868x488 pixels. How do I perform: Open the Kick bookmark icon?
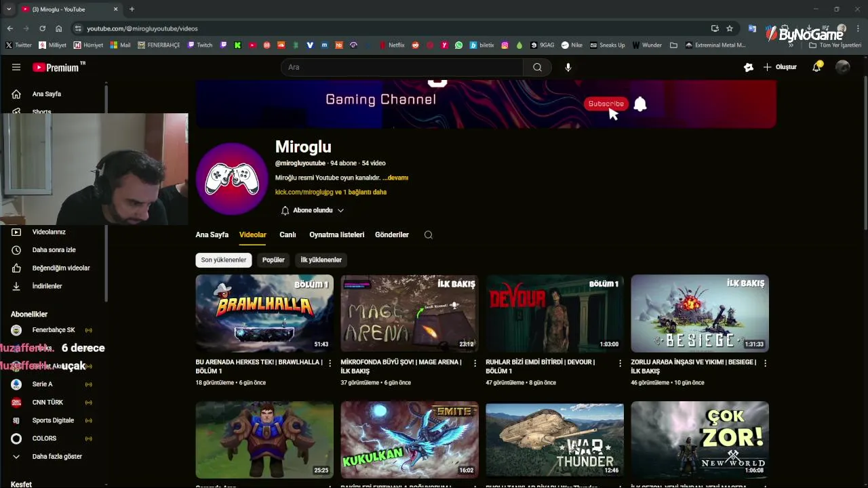237,45
